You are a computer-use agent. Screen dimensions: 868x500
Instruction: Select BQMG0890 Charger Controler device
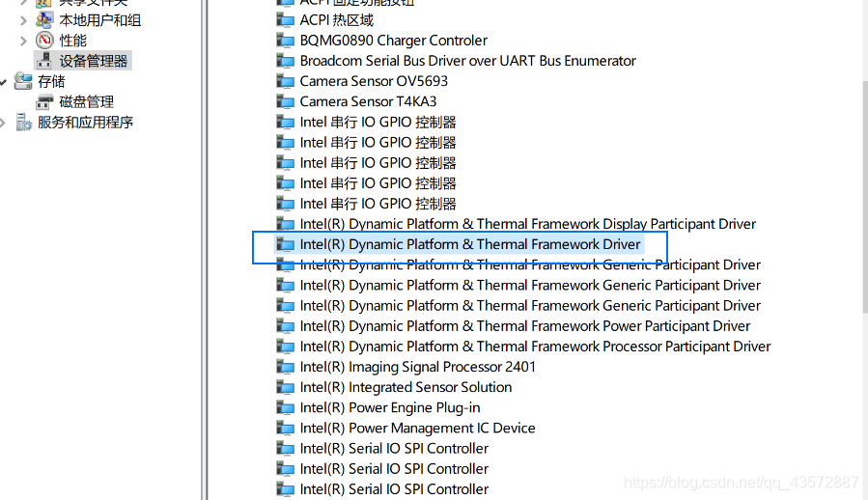[394, 41]
